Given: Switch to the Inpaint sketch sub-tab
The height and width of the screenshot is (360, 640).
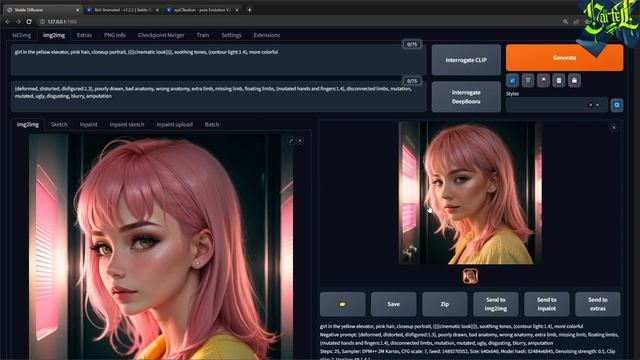Looking at the screenshot, I should [x=127, y=124].
